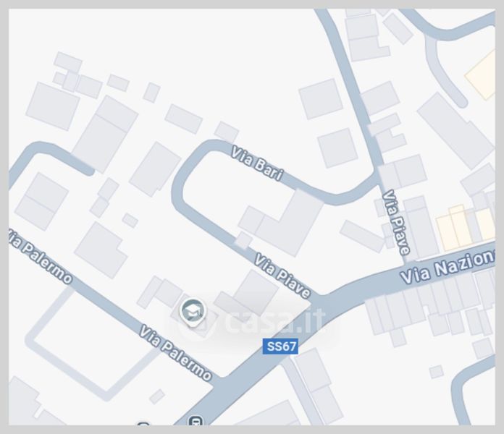
Task: Click the casa.it watermark logo
Action: 250,320
